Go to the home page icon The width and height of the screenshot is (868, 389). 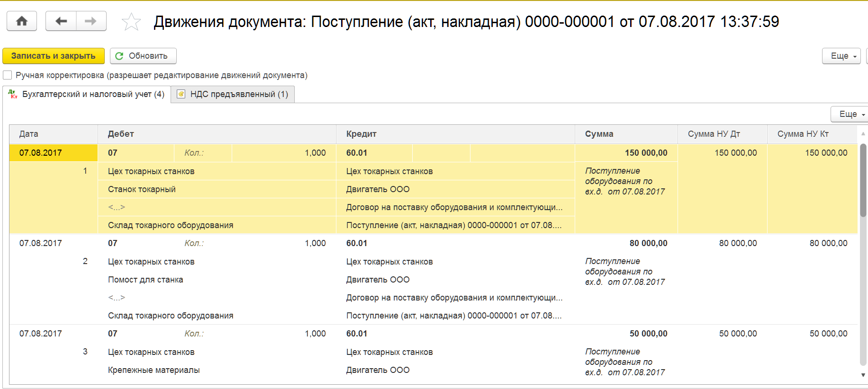tap(22, 21)
